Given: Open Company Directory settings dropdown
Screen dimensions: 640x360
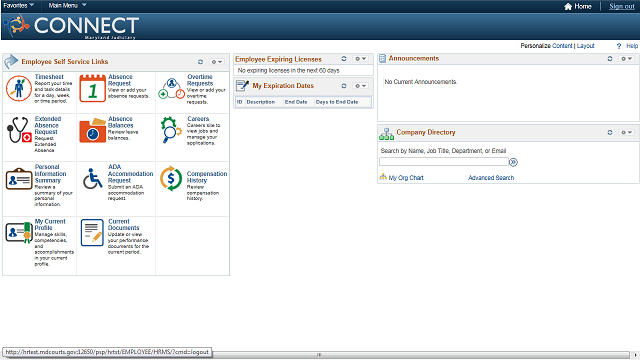Looking at the screenshot, I should pos(627,133).
